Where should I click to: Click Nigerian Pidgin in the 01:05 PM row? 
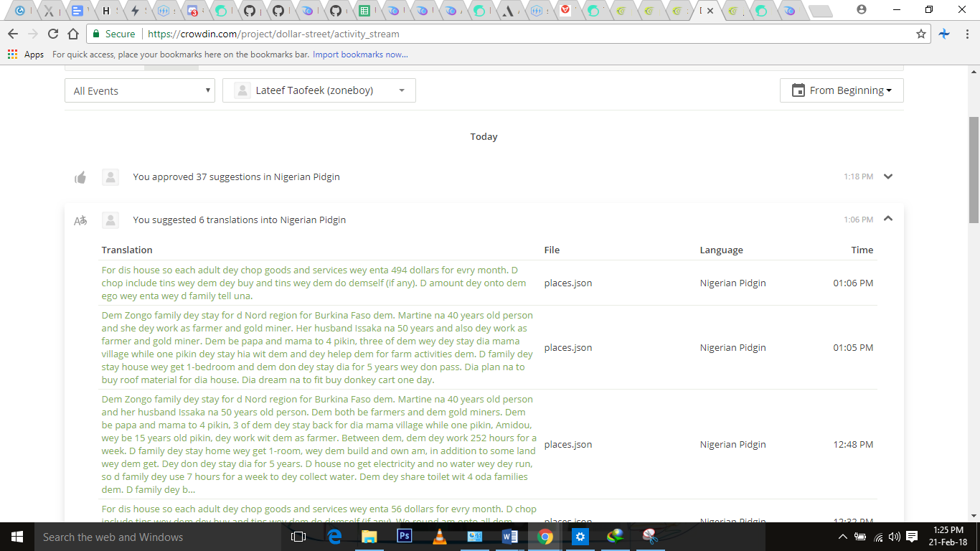(732, 348)
